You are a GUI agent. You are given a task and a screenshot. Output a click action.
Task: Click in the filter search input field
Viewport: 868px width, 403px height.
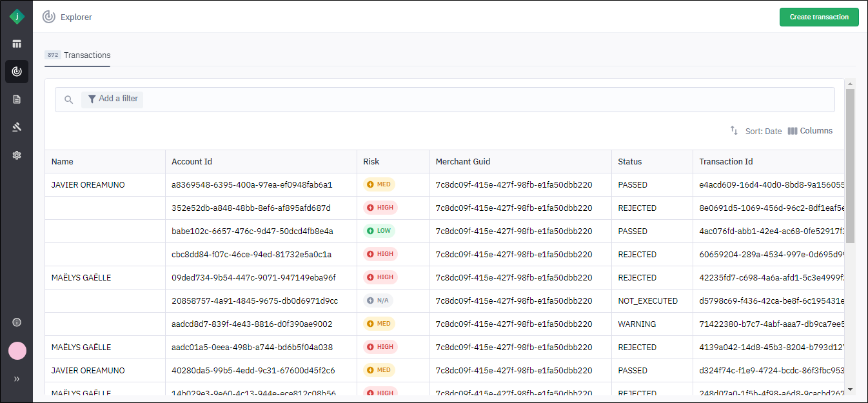484,100
